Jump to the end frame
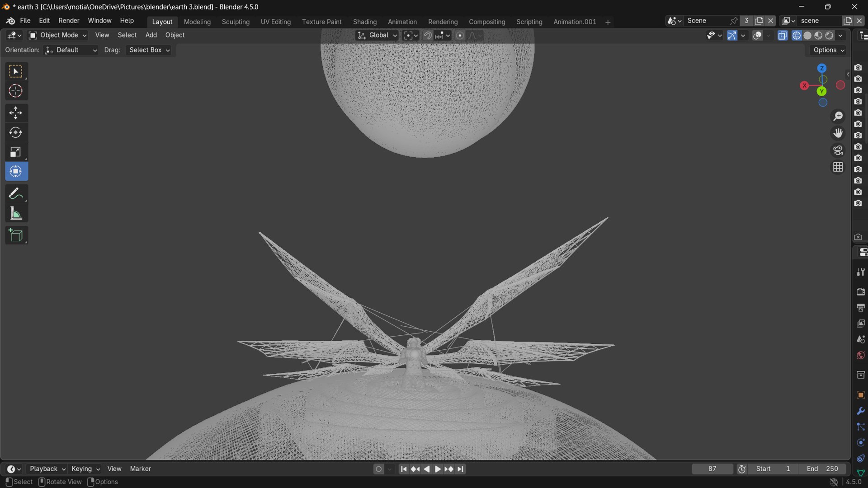 click(x=460, y=469)
